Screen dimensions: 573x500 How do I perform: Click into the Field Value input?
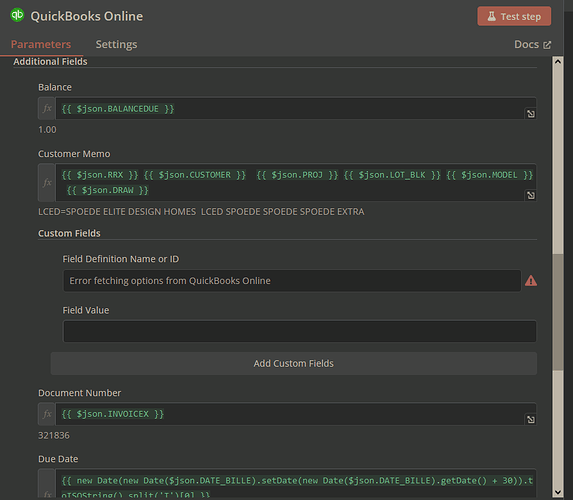(300, 332)
